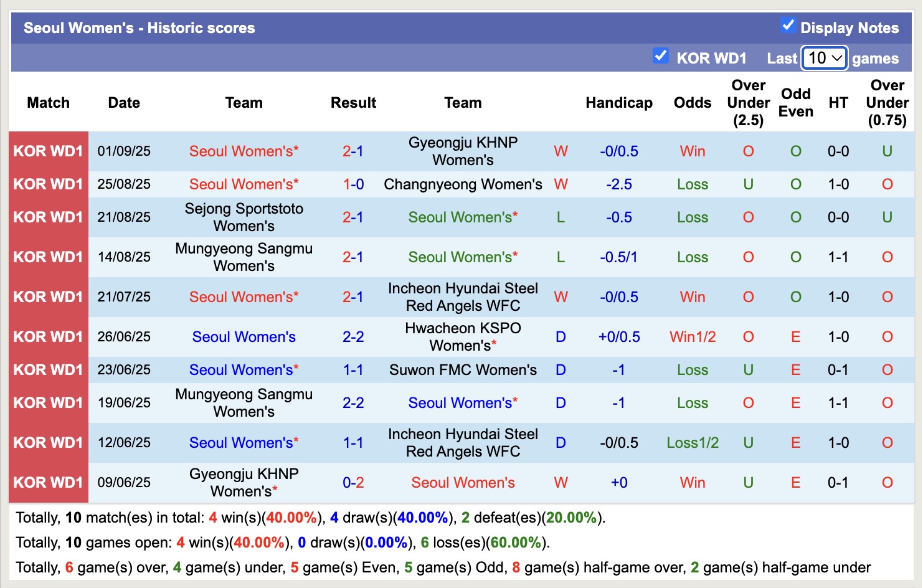Click the KOR WD1 badge on 09/06/25 row
Viewport: 923px width, 588px height.
(48, 482)
